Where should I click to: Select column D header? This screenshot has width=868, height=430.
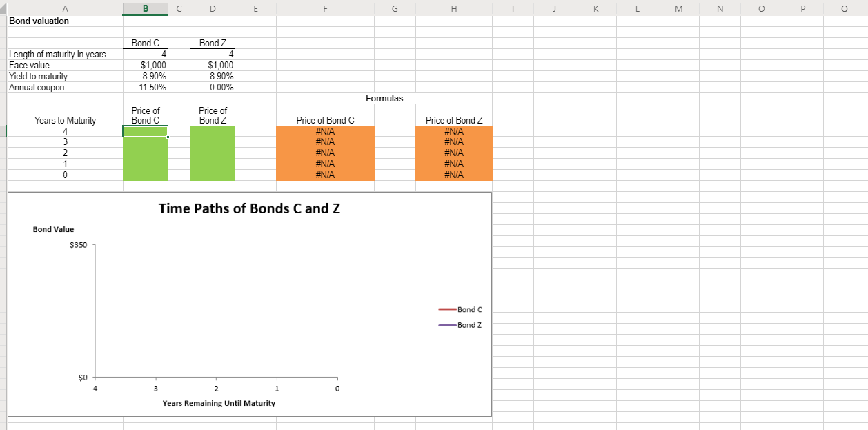click(x=213, y=8)
